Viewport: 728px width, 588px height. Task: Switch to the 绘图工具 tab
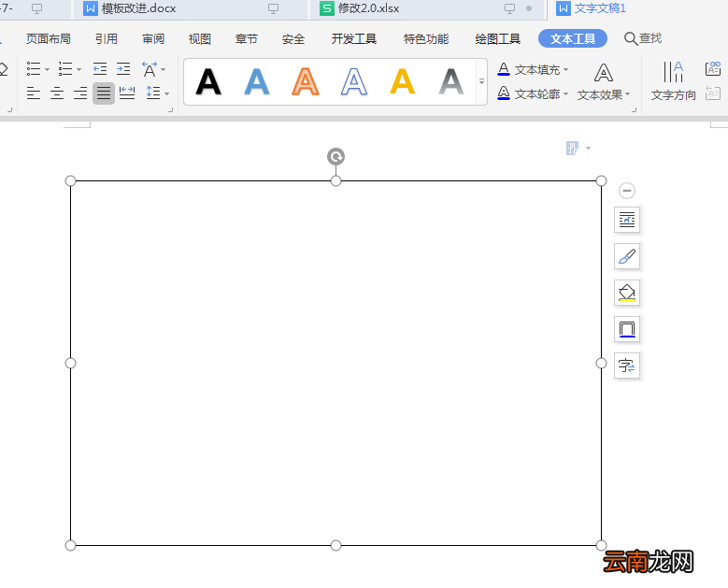click(498, 38)
